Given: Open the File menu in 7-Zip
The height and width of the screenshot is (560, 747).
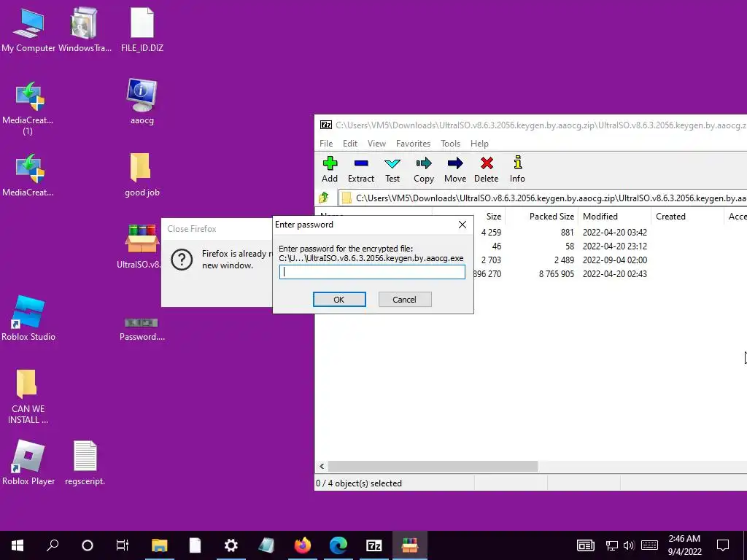Looking at the screenshot, I should click(326, 144).
